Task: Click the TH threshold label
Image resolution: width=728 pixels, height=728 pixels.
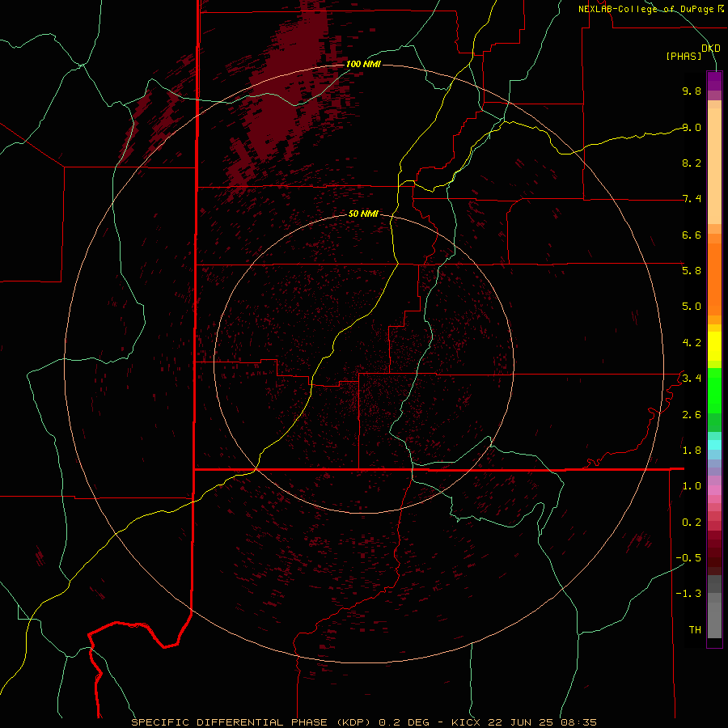Action: click(x=695, y=630)
